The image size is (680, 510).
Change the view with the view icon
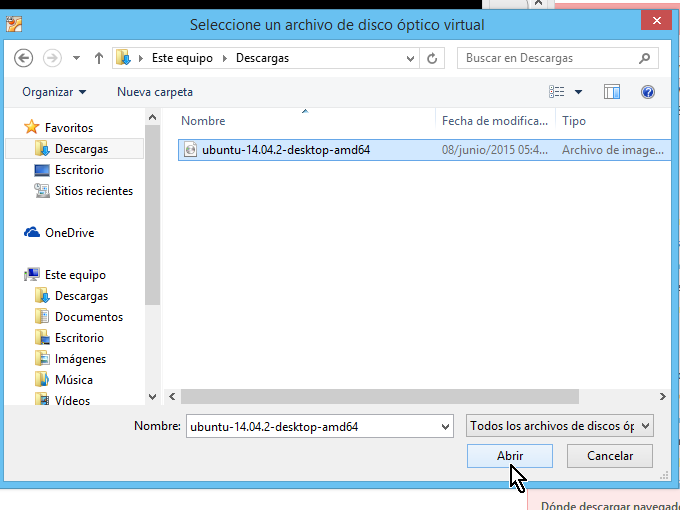pos(557,92)
